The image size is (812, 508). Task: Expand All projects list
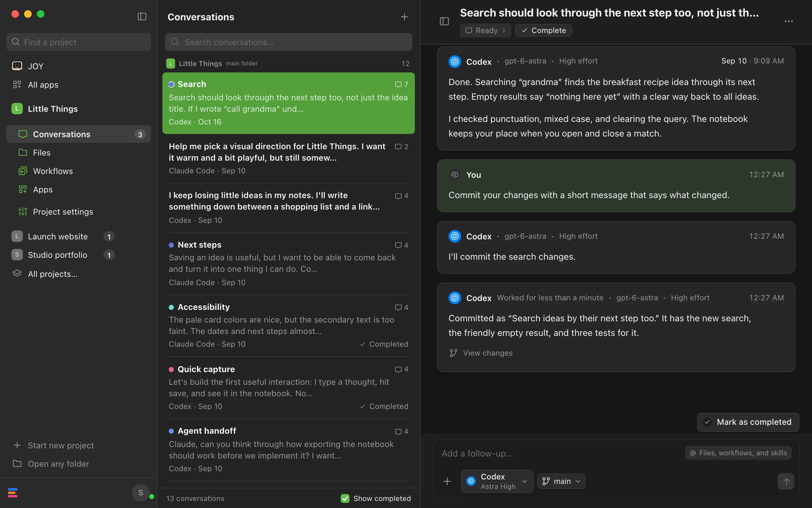(52, 274)
